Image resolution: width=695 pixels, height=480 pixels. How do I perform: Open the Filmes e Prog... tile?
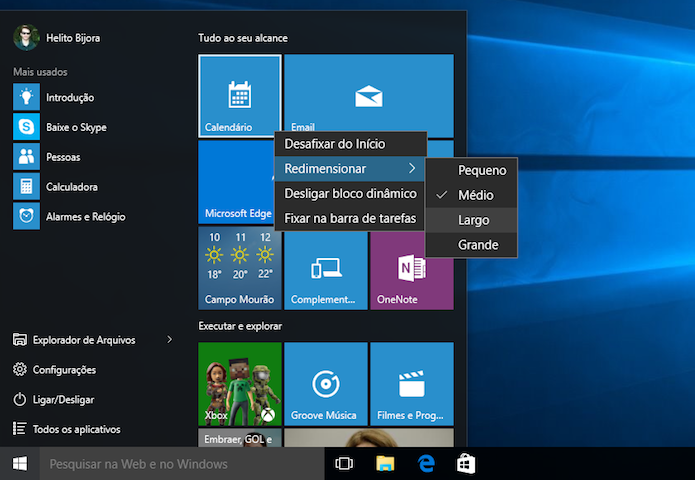point(412,384)
